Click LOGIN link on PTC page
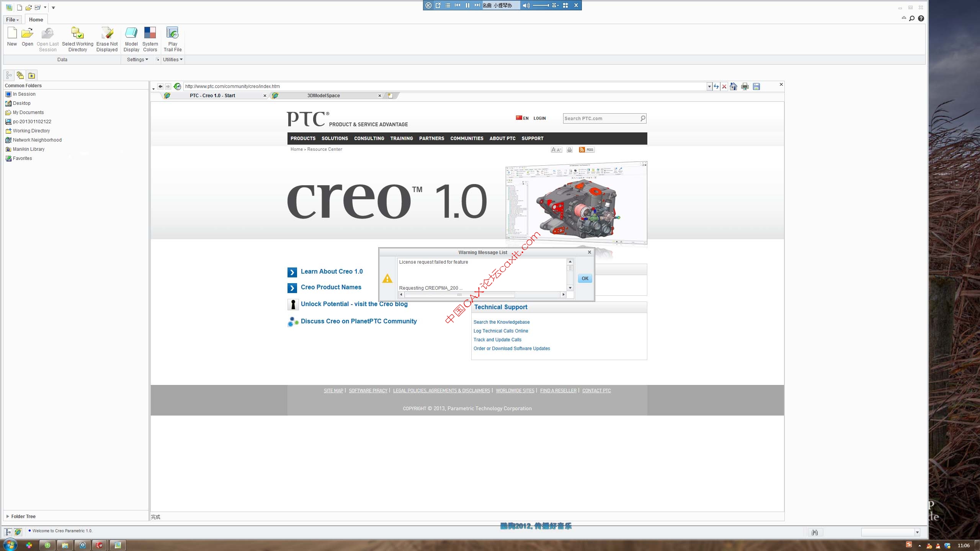Viewport: 980px width, 551px height. tap(539, 118)
